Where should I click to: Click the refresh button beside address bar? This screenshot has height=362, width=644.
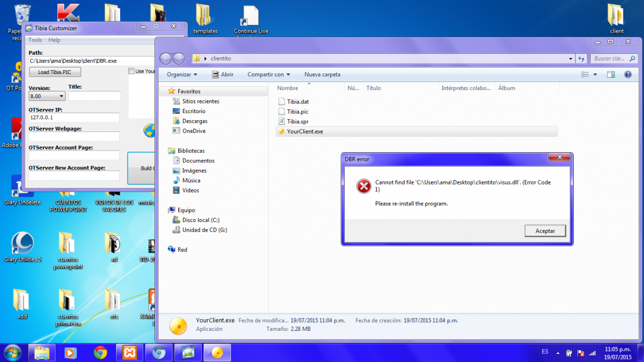[x=581, y=58]
